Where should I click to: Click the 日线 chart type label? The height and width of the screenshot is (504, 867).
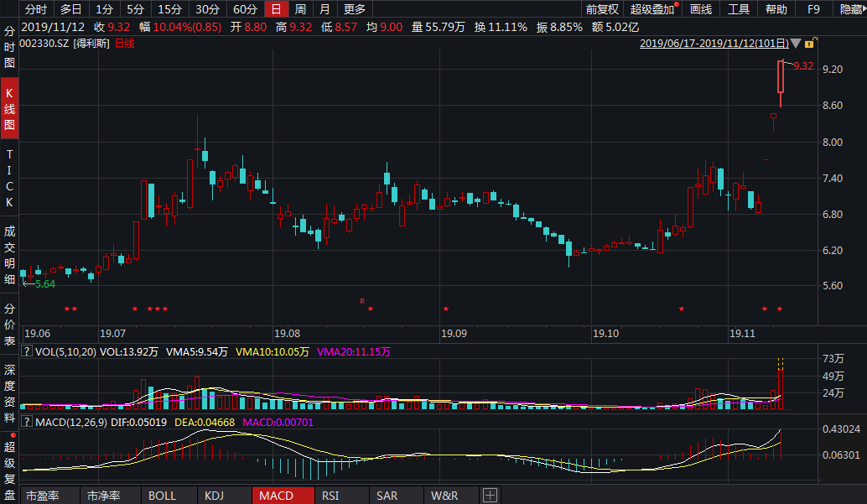(x=124, y=43)
